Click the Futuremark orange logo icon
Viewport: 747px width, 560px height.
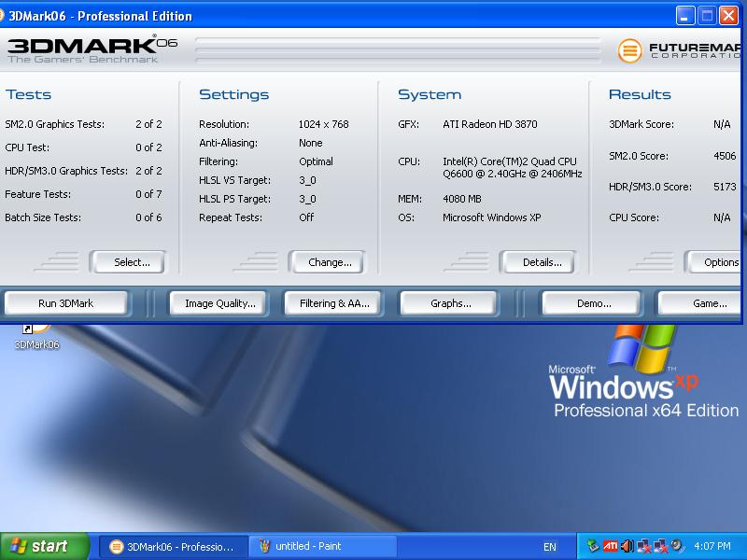629,49
